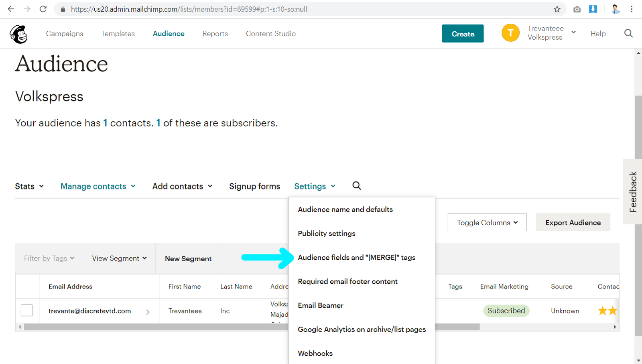Click the Export Audience button
The width and height of the screenshot is (642, 364).
coord(573,222)
